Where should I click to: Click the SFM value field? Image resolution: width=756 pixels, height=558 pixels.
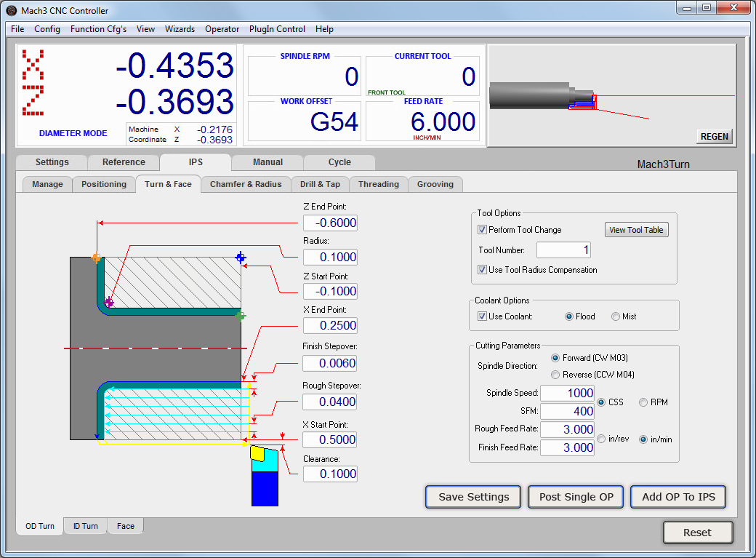point(568,412)
